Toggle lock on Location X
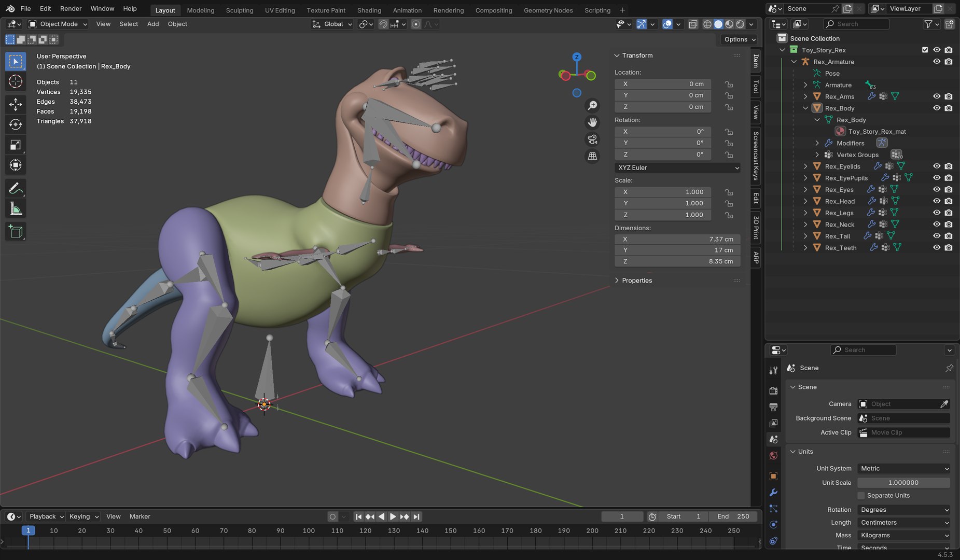 729,84
